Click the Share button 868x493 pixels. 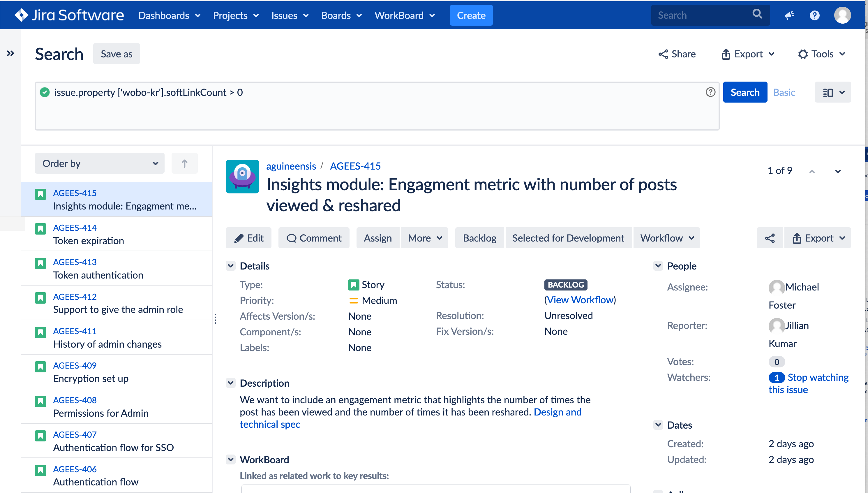677,54
